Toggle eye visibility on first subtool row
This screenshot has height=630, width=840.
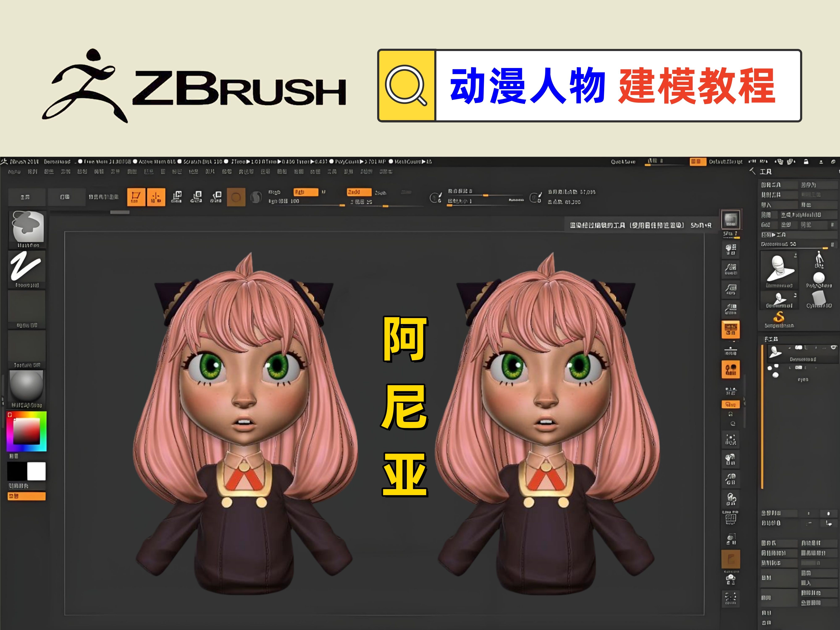833,348
